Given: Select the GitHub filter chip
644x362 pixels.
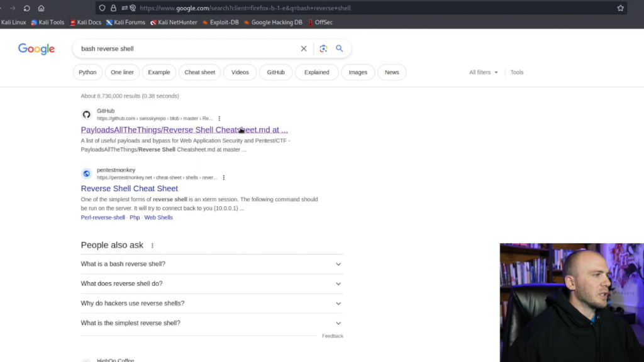Looking at the screenshot, I should coord(275,72).
